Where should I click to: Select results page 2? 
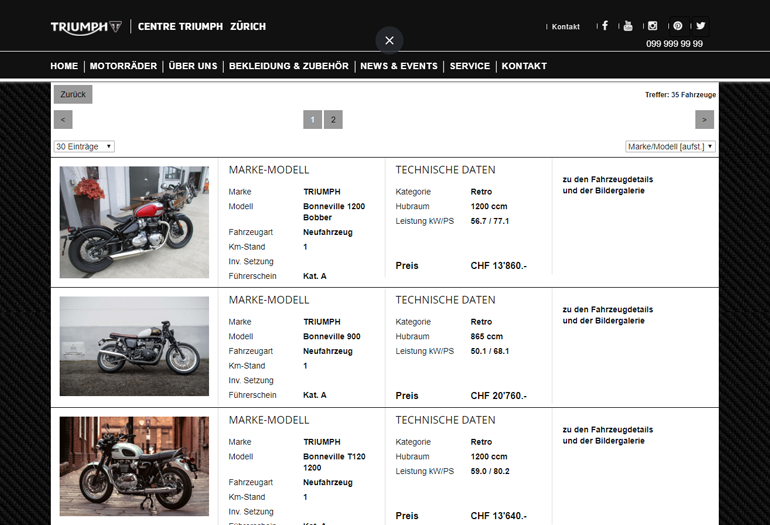tap(333, 119)
